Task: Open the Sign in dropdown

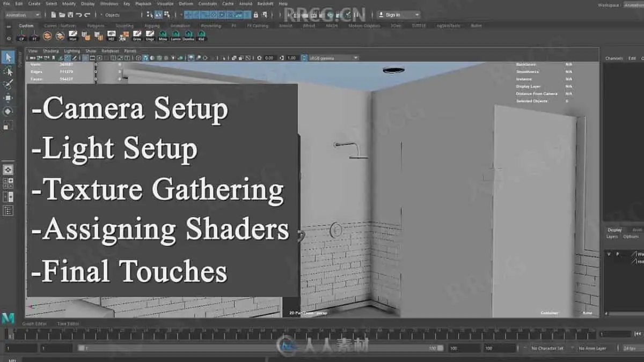Action: coord(398,15)
